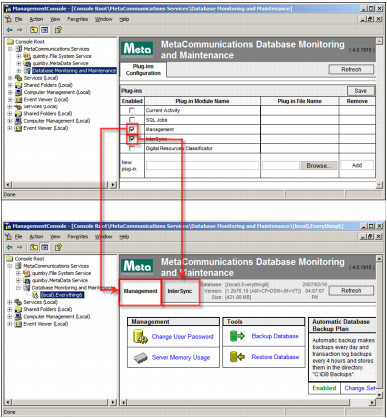
Task: Click Up one level icon in Plug-ins Configuration window
Action: click(34, 30)
